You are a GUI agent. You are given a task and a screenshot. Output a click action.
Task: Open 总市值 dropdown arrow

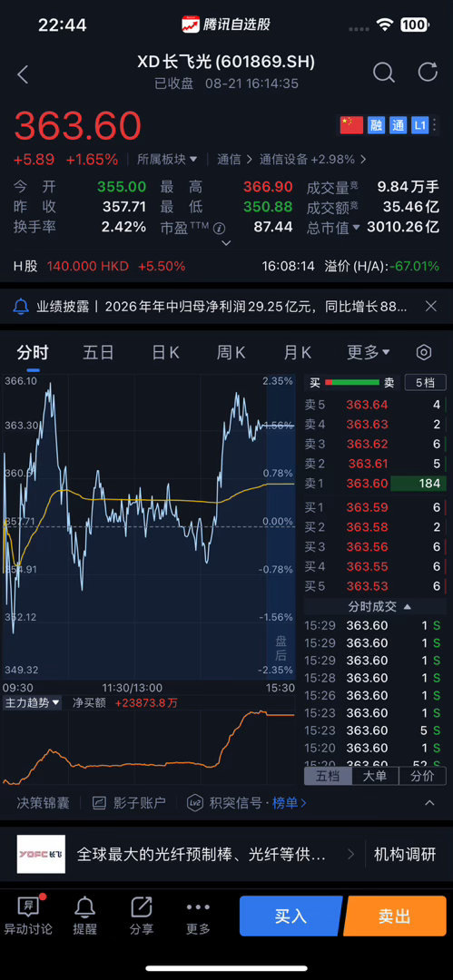click(356, 228)
